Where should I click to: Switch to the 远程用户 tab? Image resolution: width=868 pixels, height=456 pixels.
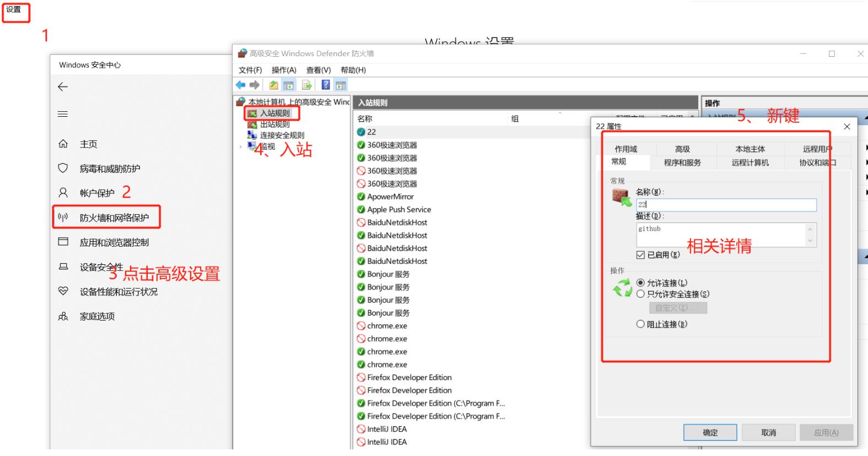[817, 149]
